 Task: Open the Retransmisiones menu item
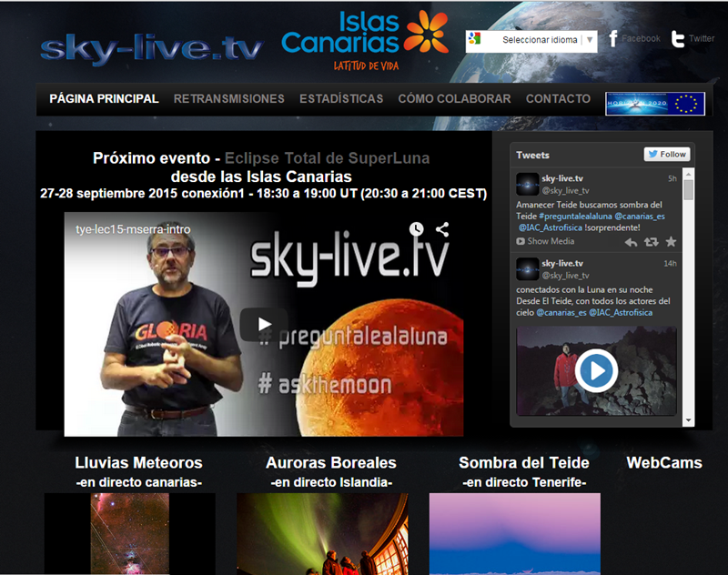tap(229, 99)
